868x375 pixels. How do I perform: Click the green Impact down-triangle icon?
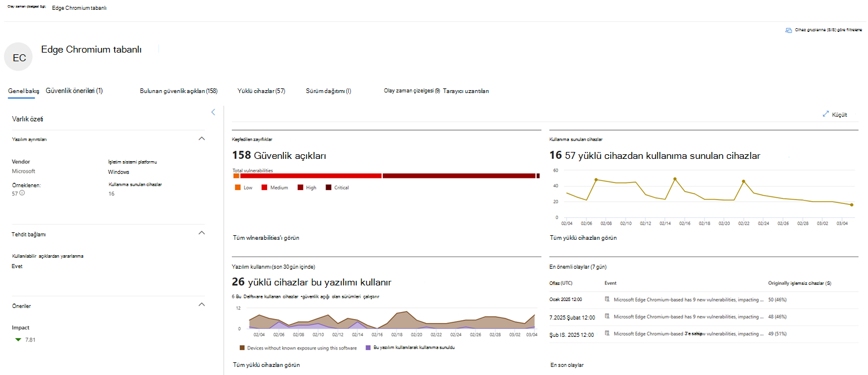pyautogui.click(x=19, y=339)
